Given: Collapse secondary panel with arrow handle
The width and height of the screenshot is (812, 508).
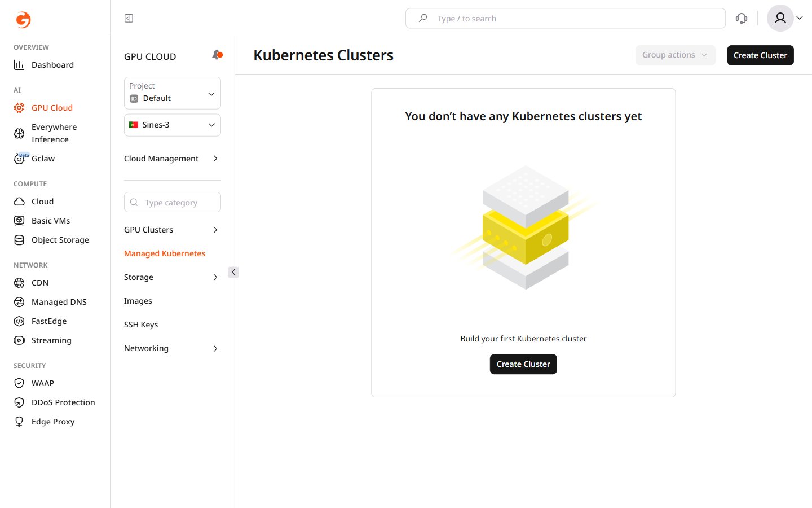Looking at the screenshot, I should tap(233, 272).
